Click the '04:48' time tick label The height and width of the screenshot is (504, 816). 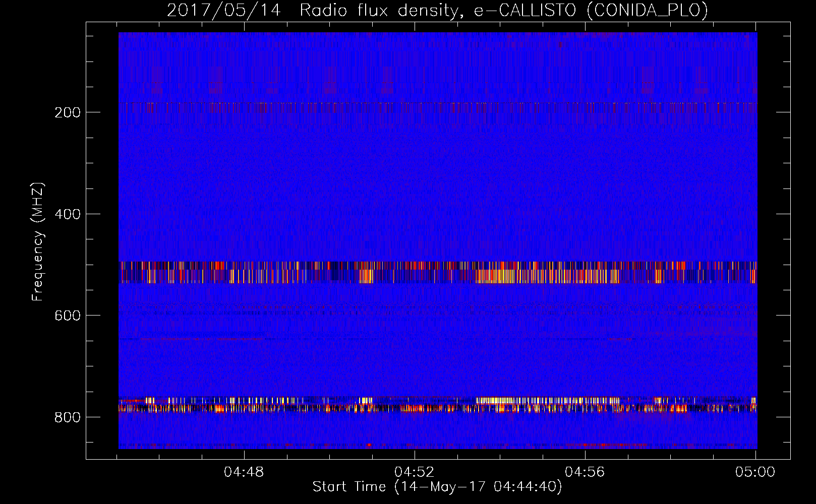click(x=244, y=472)
